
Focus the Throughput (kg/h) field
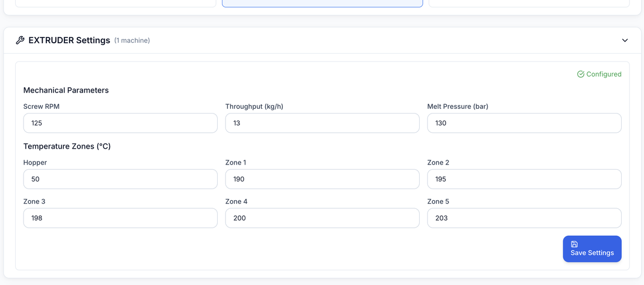coord(323,123)
